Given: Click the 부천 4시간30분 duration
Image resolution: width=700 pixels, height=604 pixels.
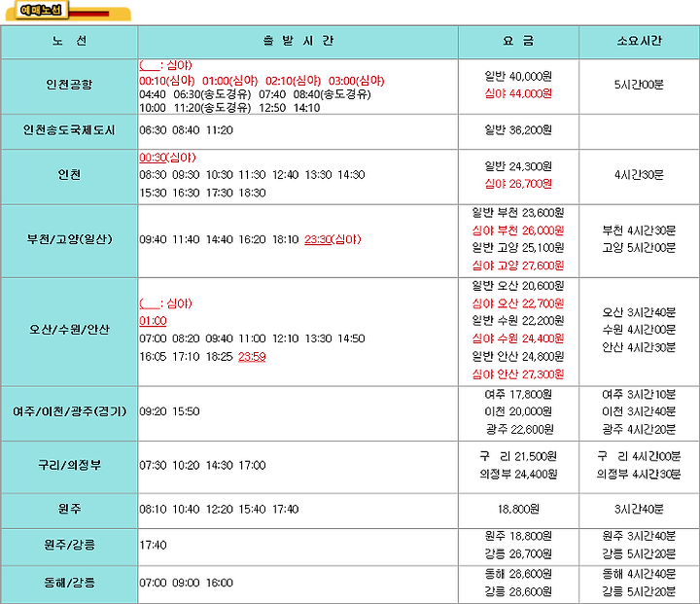Looking at the screenshot, I should 639,231.
